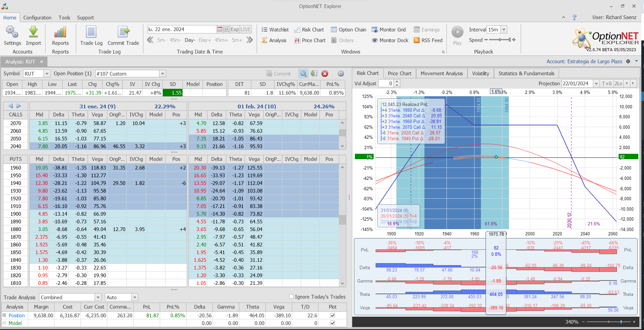
Task: Jump back with the double-left arrow
Action: click(x=150, y=40)
